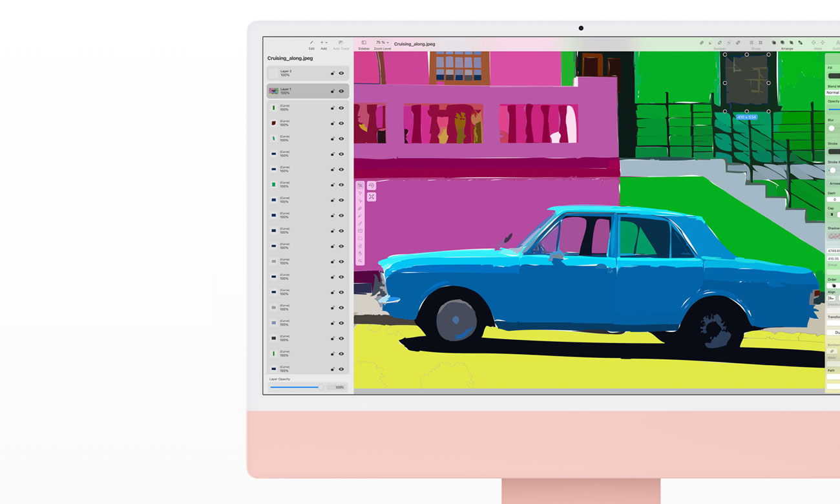This screenshot has width=840, height=504.
Task: Select the Zoom magnifier tool
Action: click(x=360, y=262)
